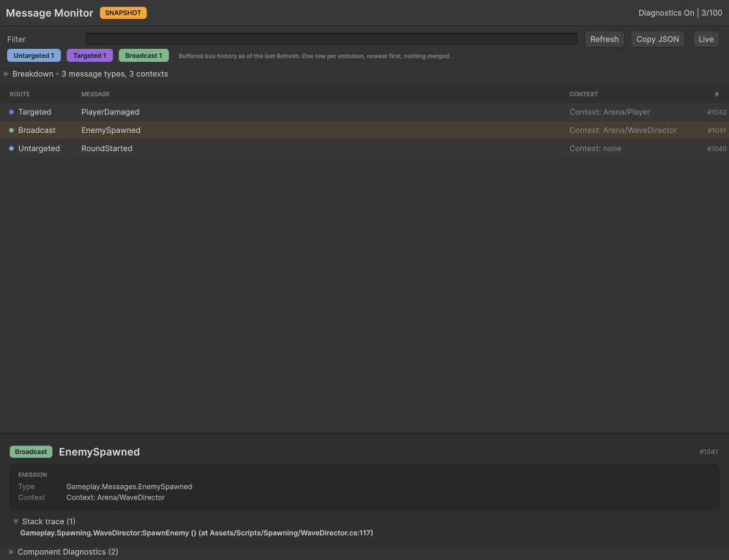729x560 pixels.
Task: Click the EnemySpawned detail heading
Action: click(99, 452)
